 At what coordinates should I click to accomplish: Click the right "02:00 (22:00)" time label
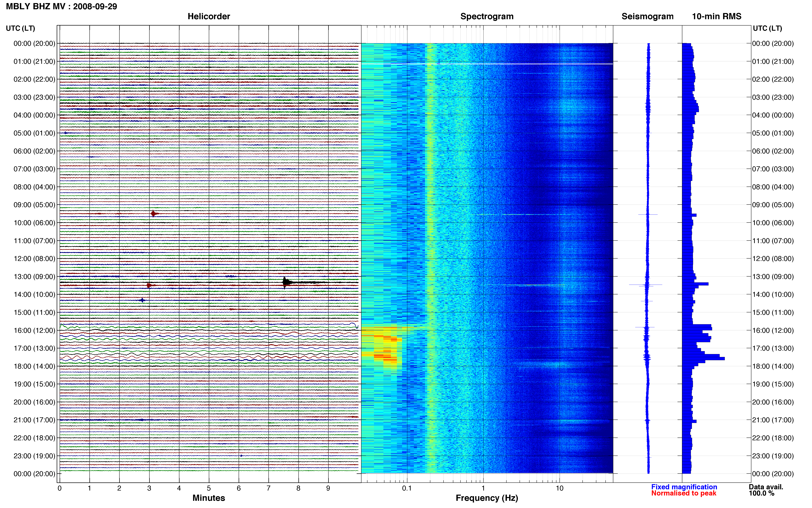(x=773, y=79)
